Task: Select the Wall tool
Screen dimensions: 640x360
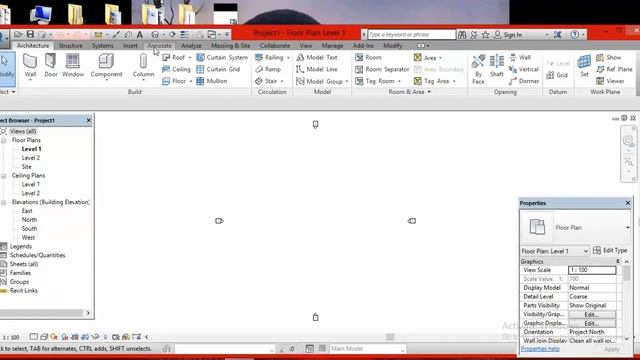Action: click(x=30, y=66)
